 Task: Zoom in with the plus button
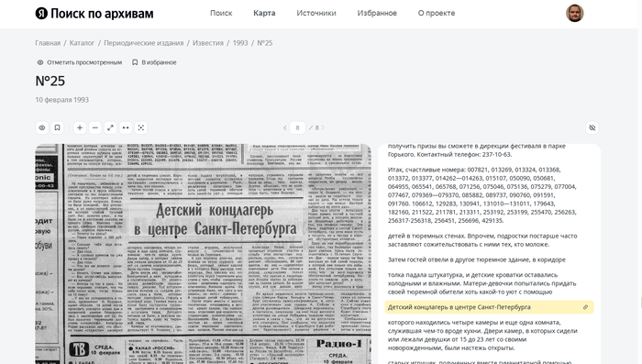point(80,127)
